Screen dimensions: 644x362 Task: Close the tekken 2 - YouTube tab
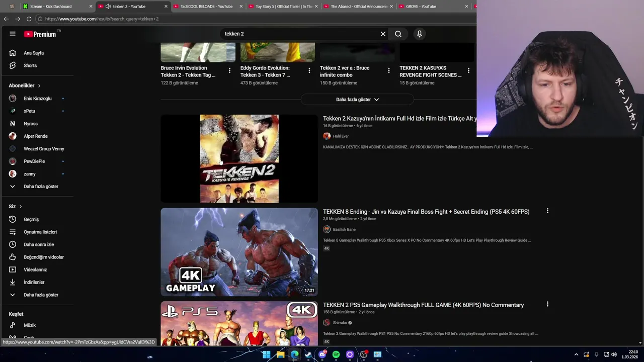tap(166, 7)
